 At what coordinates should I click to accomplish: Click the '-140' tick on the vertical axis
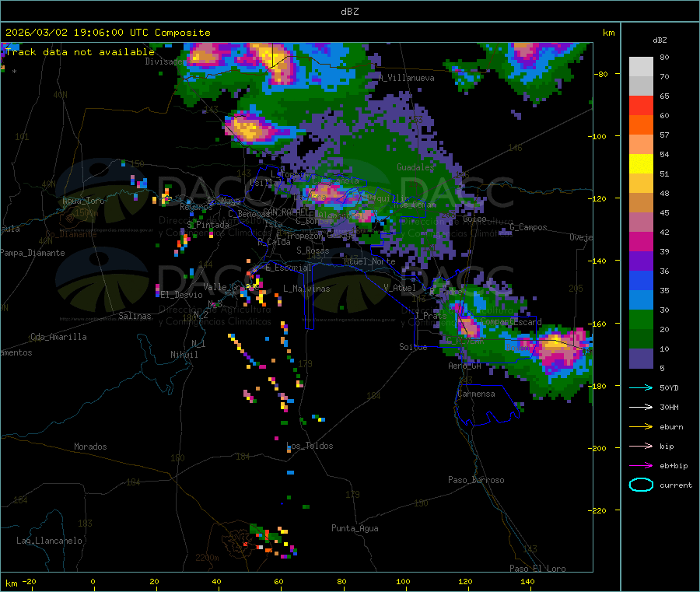click(x=599, y=261)
